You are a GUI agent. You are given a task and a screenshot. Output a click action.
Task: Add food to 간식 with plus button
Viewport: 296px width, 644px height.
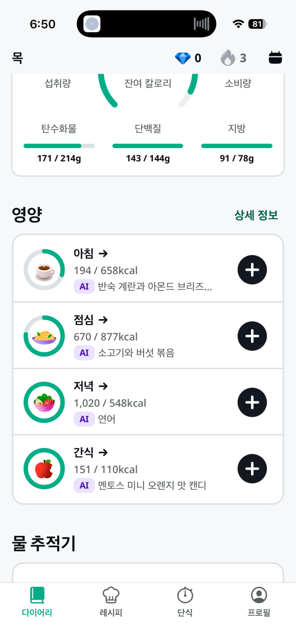coord(252,469)
